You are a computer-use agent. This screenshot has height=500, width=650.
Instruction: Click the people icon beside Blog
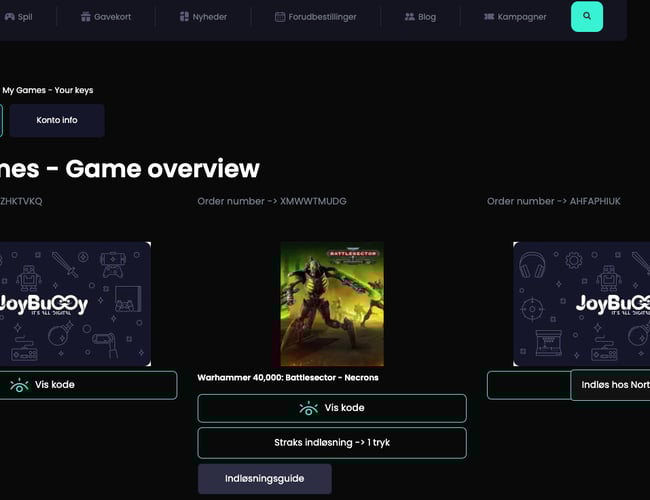pyautogui.click(x=410, y=17)
